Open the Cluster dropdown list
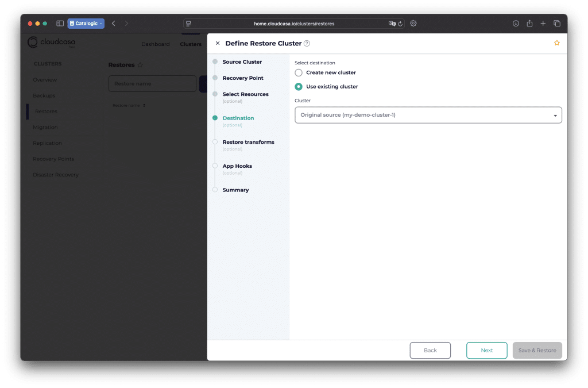This screenshot has height=388, width=588. coord(428,115)
